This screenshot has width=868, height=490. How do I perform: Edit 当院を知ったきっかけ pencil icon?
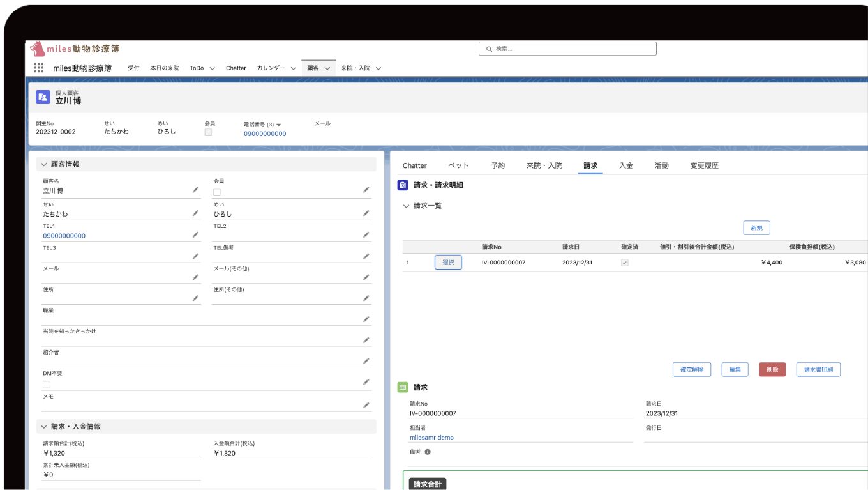click(x=366, y=340)
